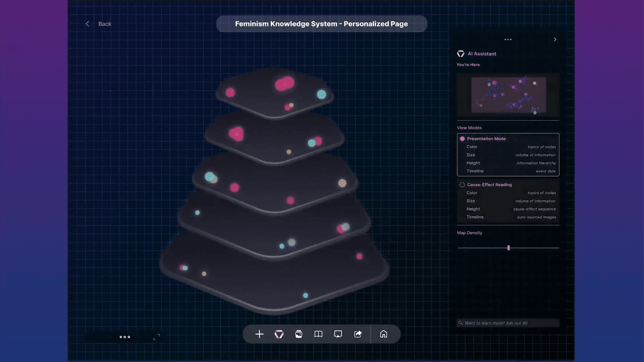Adjust the Map Density slider handle
The image size is (644, 362).
point(508,248)
